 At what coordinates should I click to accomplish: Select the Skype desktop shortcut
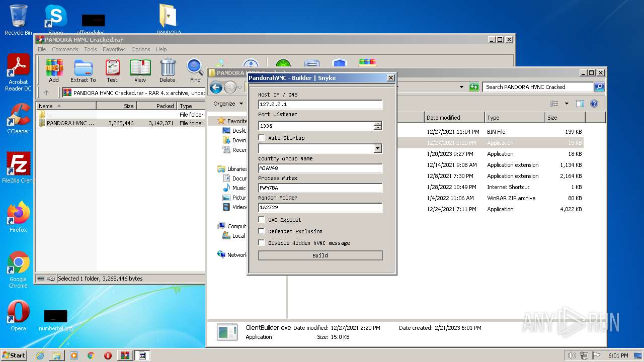click(x=55, y=20)
